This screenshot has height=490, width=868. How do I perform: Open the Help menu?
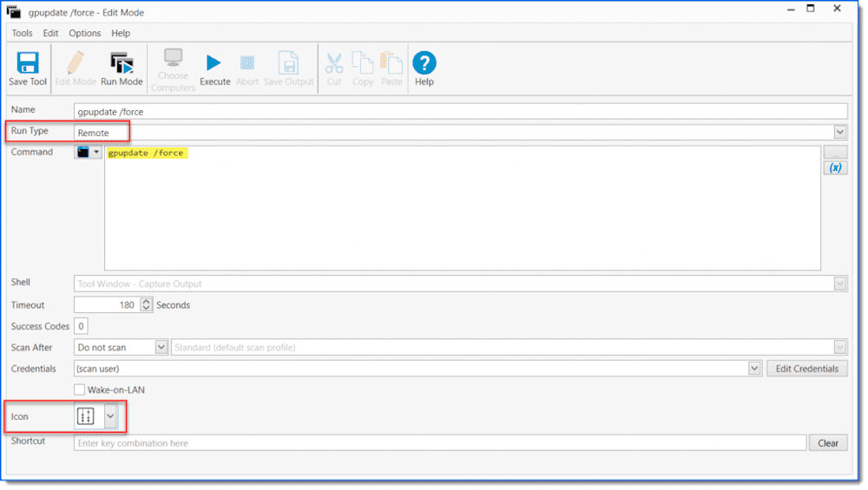(x=120, y=33)
